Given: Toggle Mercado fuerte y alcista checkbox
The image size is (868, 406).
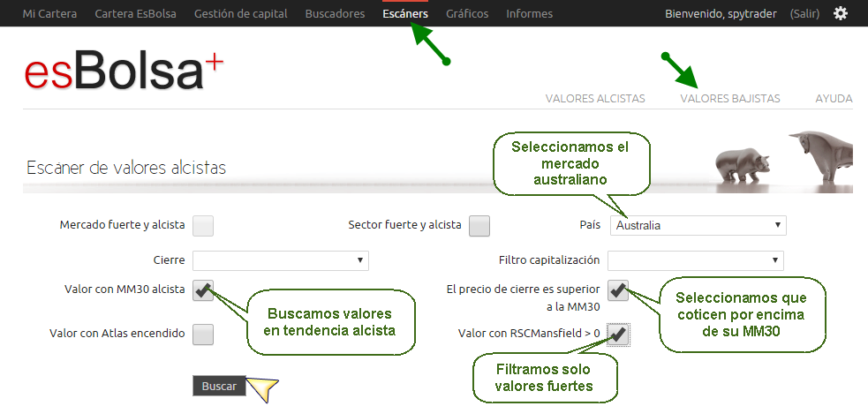Looking at the screenshot, I should [203, 226].
